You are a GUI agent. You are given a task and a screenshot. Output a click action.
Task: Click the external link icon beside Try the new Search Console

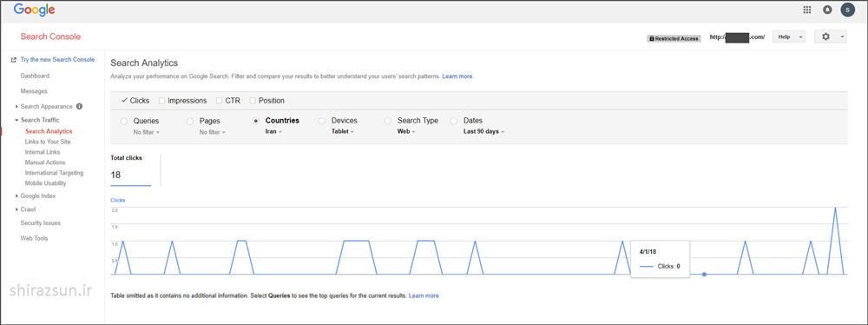pos(13,60)
